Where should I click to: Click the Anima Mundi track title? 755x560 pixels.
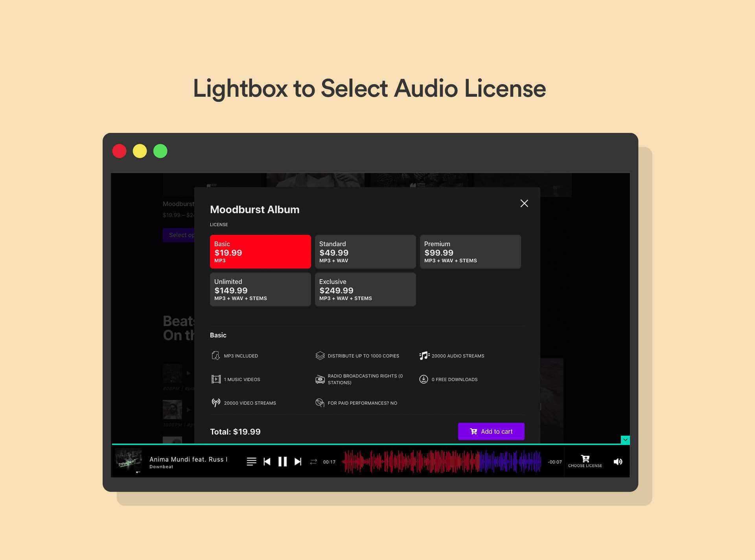click(188, 459)
